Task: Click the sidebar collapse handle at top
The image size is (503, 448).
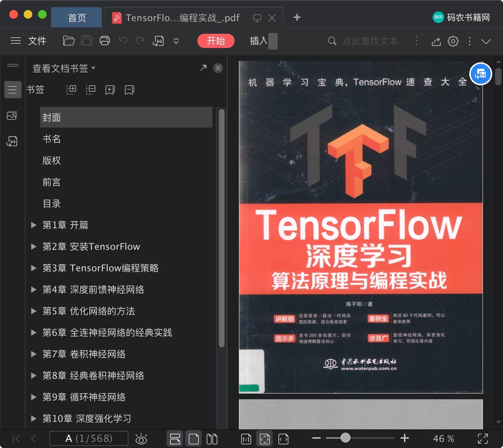Action: 13,65
